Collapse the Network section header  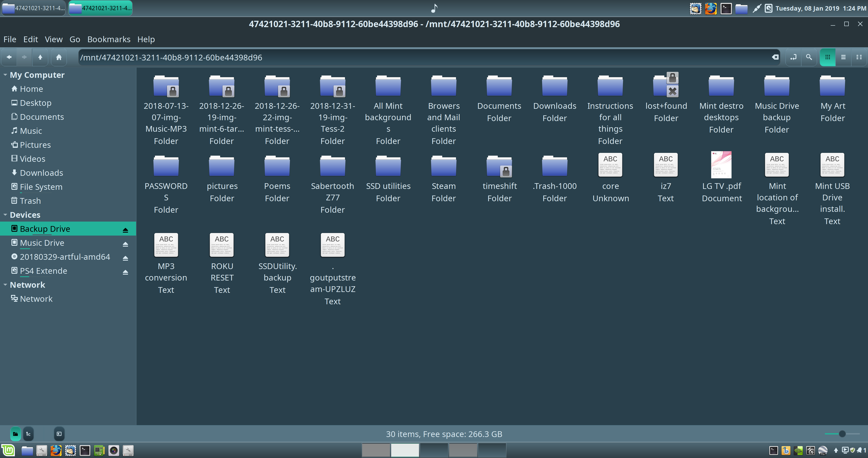5,285
